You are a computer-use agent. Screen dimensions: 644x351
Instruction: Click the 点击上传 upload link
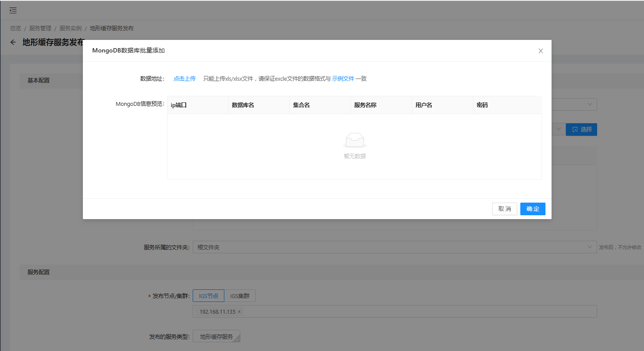184,79
